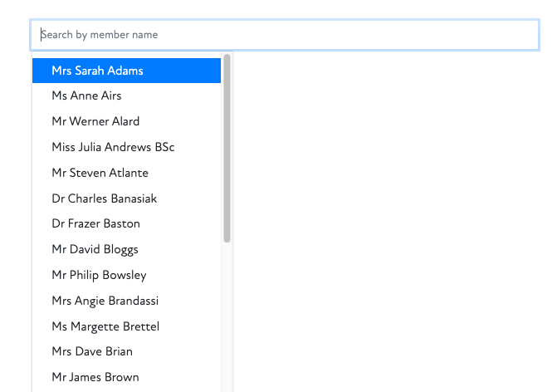Select Miss Julia Andrews BSc
This screenshot has height=392, width=552.
[x=126, y=147]
